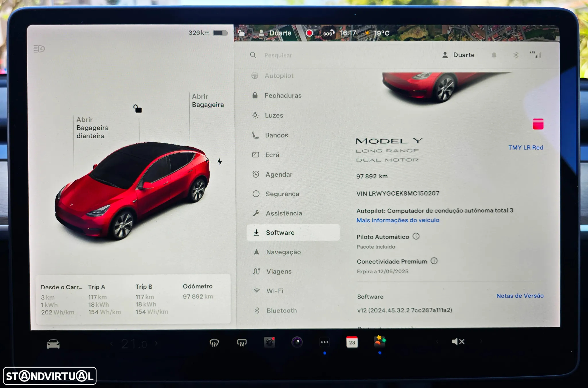The height and width of the screenshot is (388, 588).
Task: Open notifications bell icon
Action: [x=494, y=55]
